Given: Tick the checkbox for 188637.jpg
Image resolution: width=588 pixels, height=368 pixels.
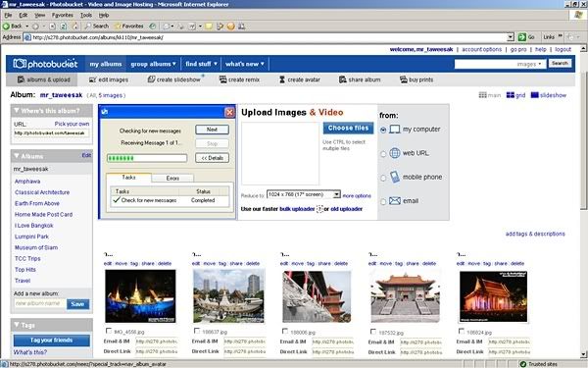Looking at the screenshot, I should [197, 331].
